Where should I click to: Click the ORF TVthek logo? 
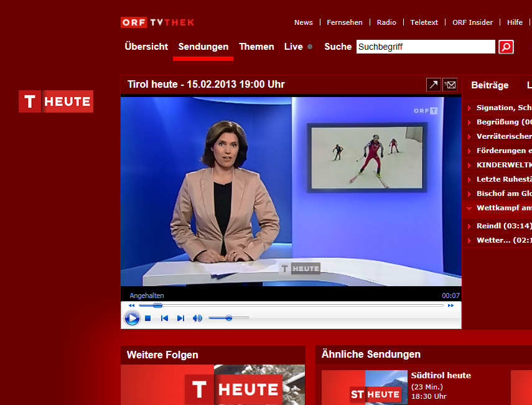(x=157, y=22)
